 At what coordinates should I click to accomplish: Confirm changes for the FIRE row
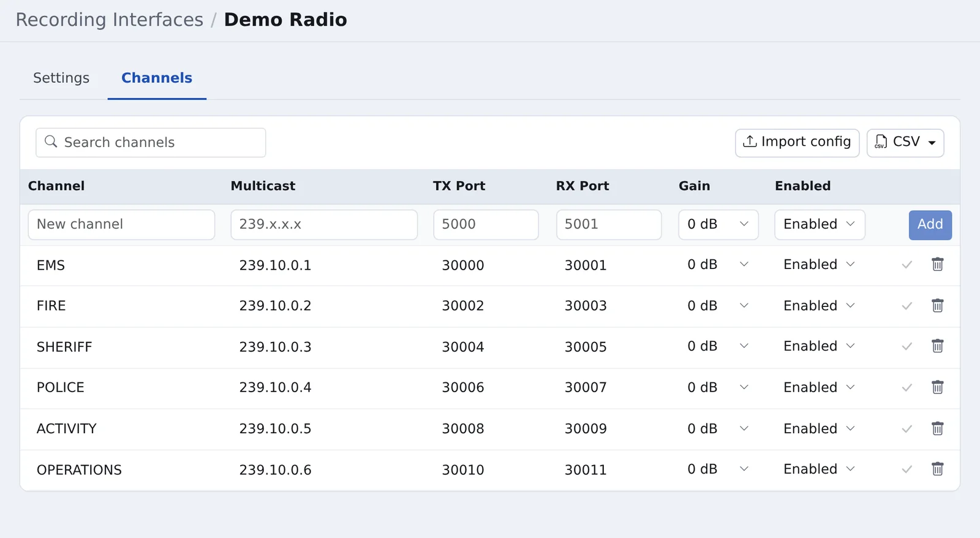coord(907,306)
